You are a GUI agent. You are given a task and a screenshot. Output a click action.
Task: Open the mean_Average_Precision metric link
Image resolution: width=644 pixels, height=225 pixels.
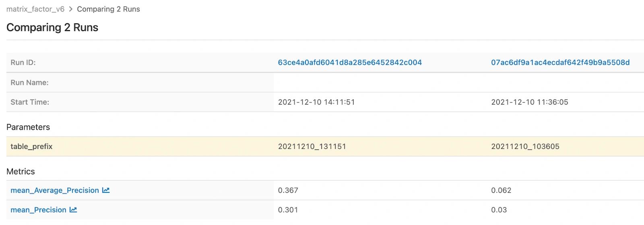coord(55,190)
